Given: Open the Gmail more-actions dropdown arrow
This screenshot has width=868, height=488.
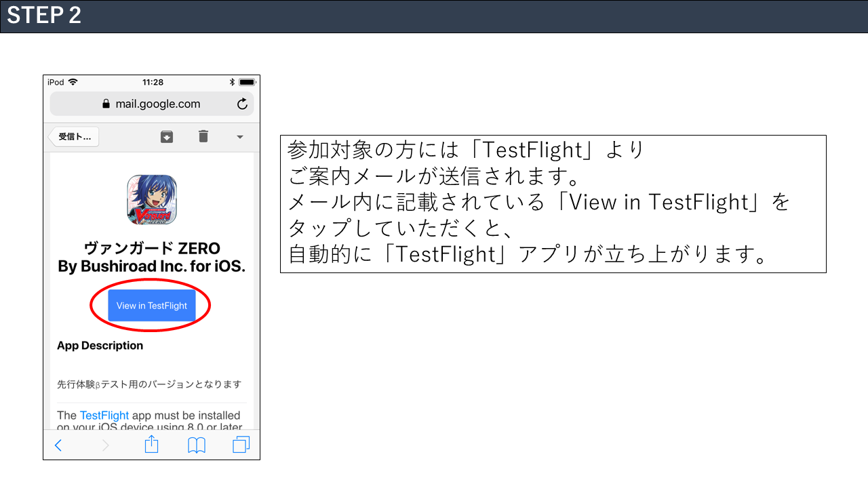Looking at the screenshot, I should 239,137.
